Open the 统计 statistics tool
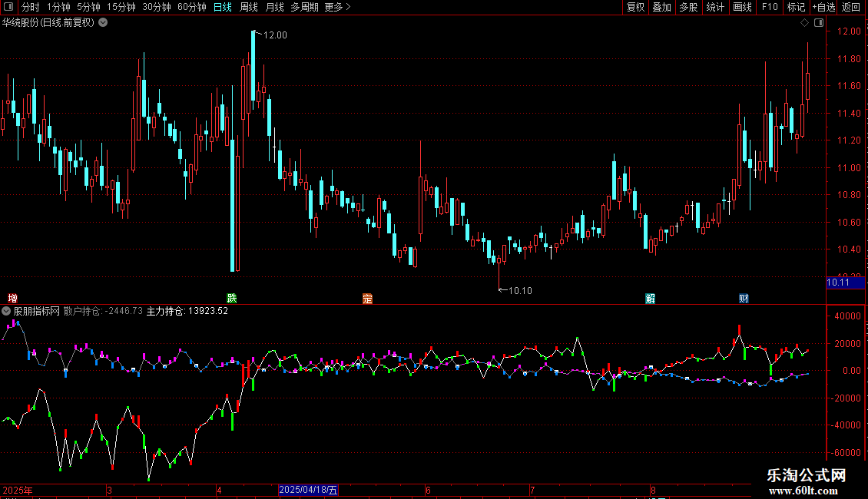This screenshot has height=499, width=868. click(x=714, y=7)
